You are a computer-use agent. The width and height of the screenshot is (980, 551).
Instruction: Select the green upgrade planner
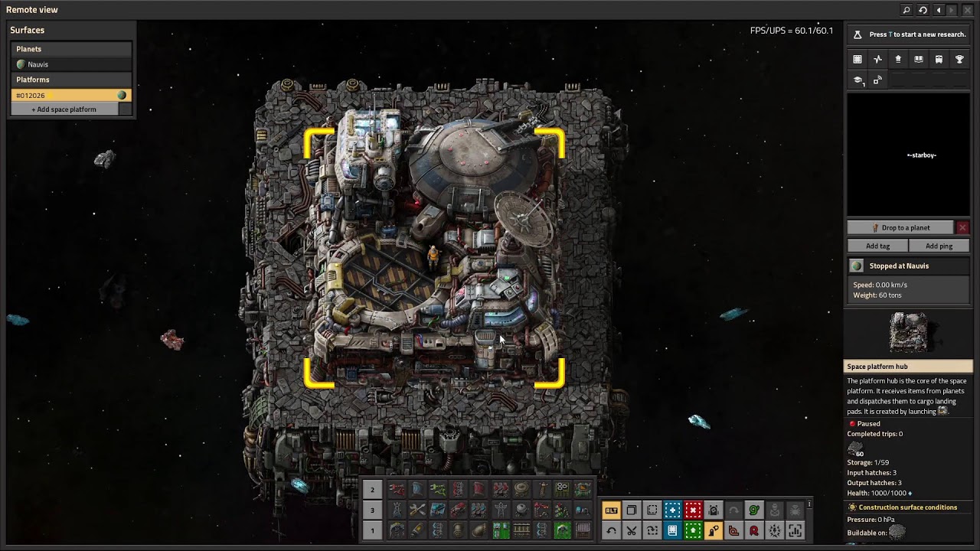(693, 530)
